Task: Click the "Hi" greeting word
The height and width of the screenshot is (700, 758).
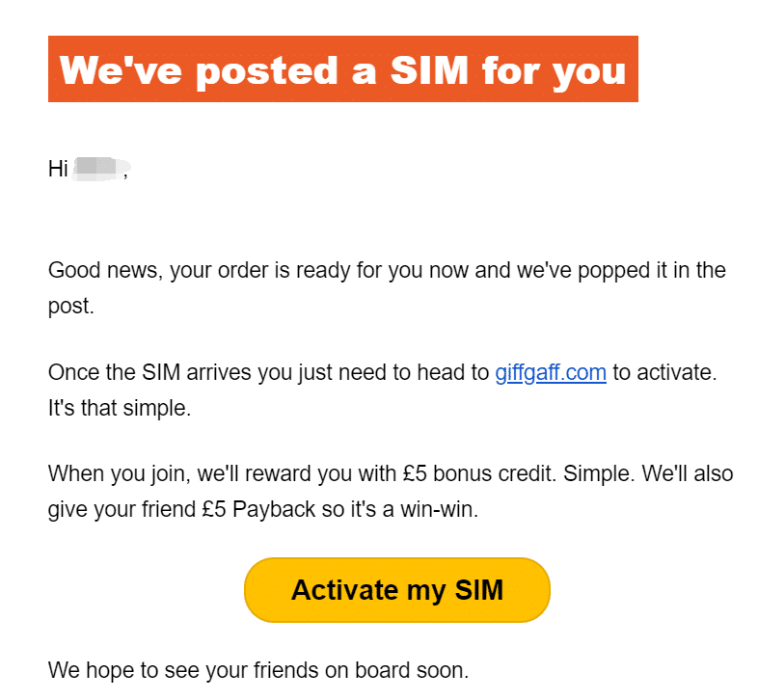Action: 58,169
